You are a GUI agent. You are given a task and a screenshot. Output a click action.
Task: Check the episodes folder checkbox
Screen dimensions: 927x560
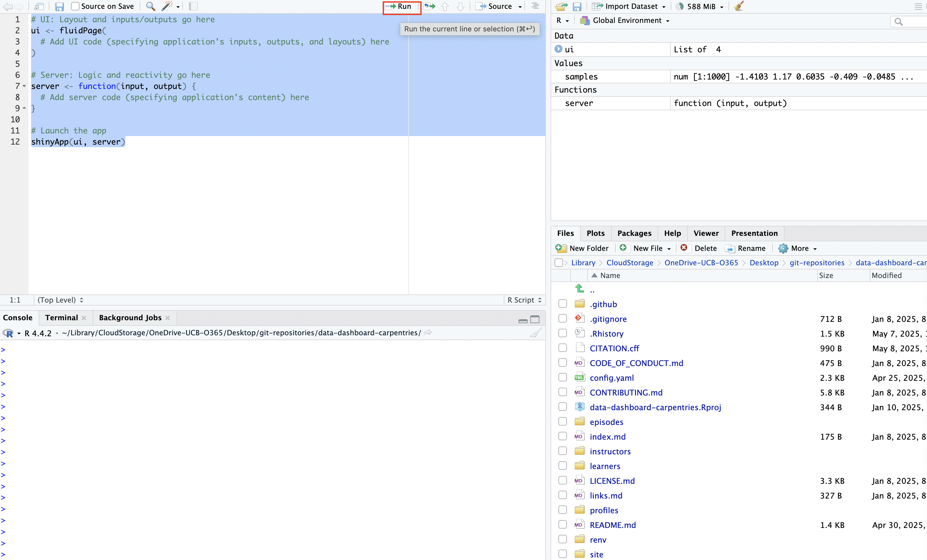[x=562, y=421]
